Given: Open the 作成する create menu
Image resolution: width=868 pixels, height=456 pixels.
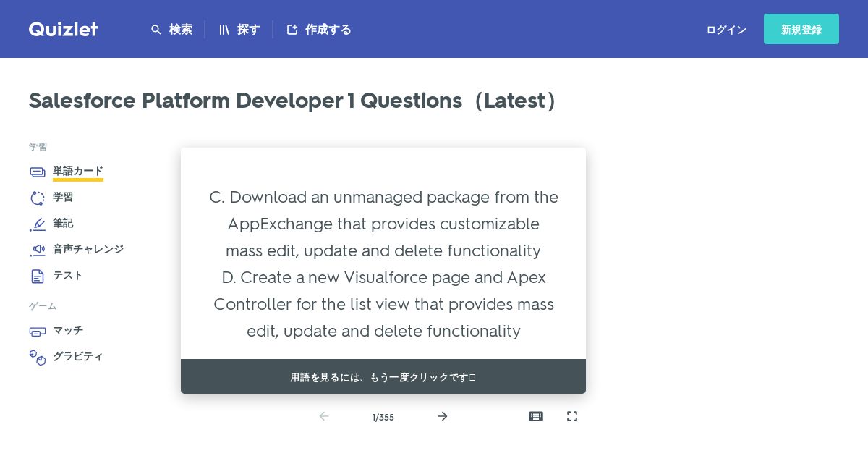Looking at the screenshot, I should point(319,30).
